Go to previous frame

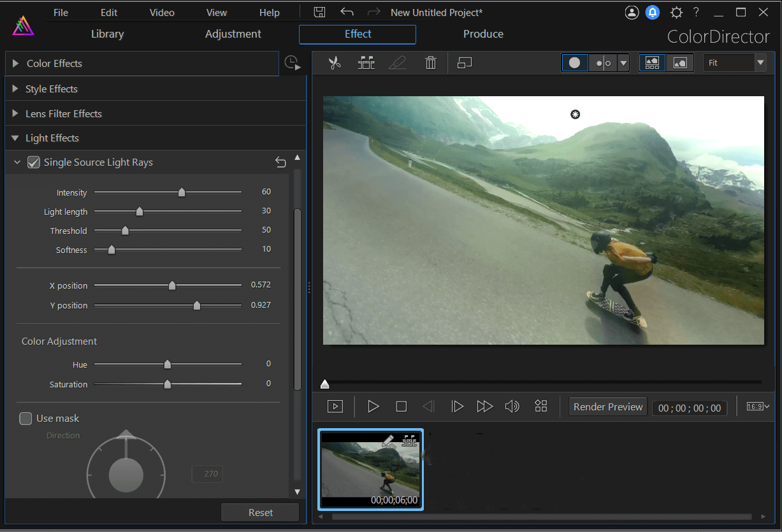click(429, 406)
